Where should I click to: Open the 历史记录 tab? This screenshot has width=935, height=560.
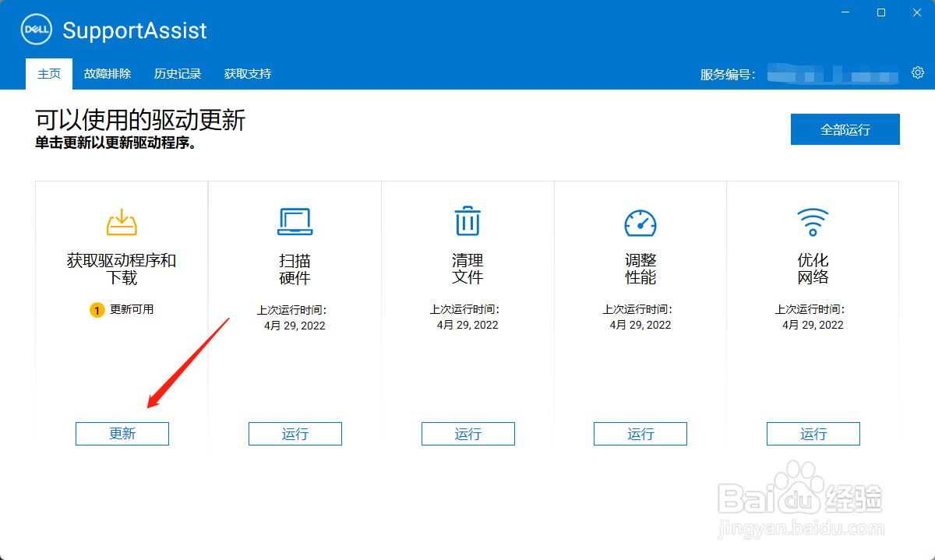[178, 74]
